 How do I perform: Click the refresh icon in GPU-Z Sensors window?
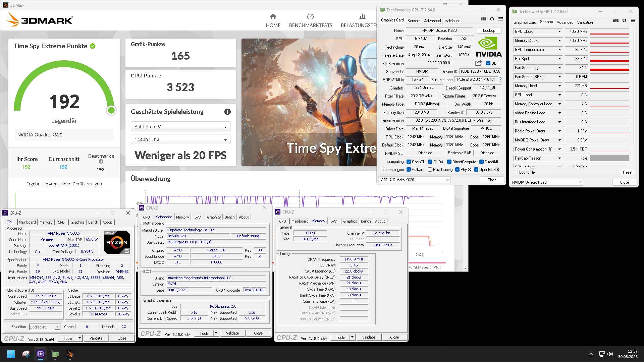(x=624, y=20)
